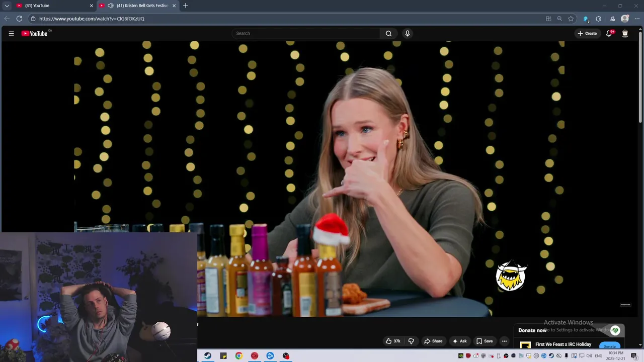This screenshot has width=644, height=362.
Task: Open the black and red taskbar app
Action: (x=286, y=356)
